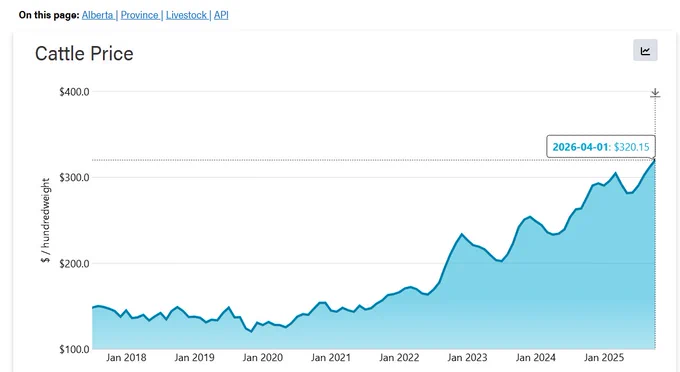Click the download arrow icon on chart
This screenshot has width=680, height=372.
[x=655, y=93]
